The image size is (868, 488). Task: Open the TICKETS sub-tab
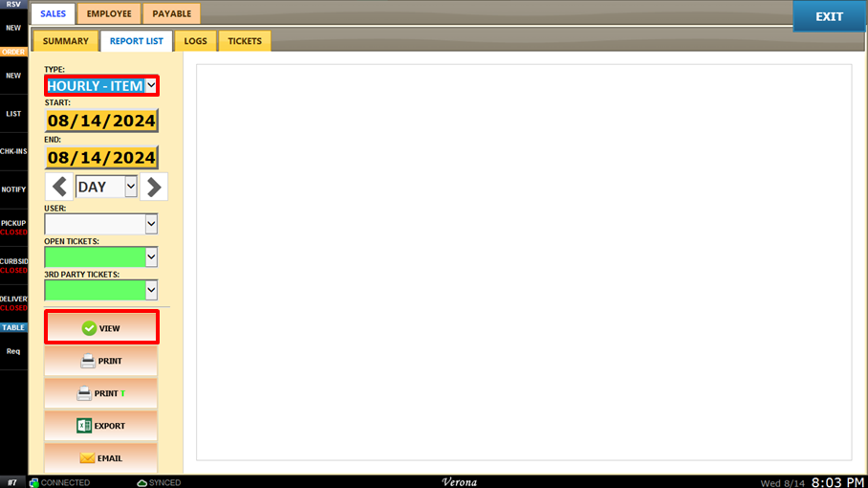coord(245,41)
